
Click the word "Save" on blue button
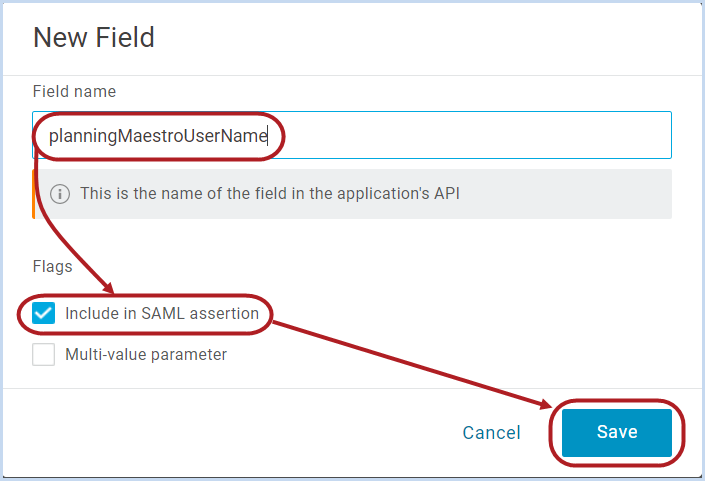(617, 432)
